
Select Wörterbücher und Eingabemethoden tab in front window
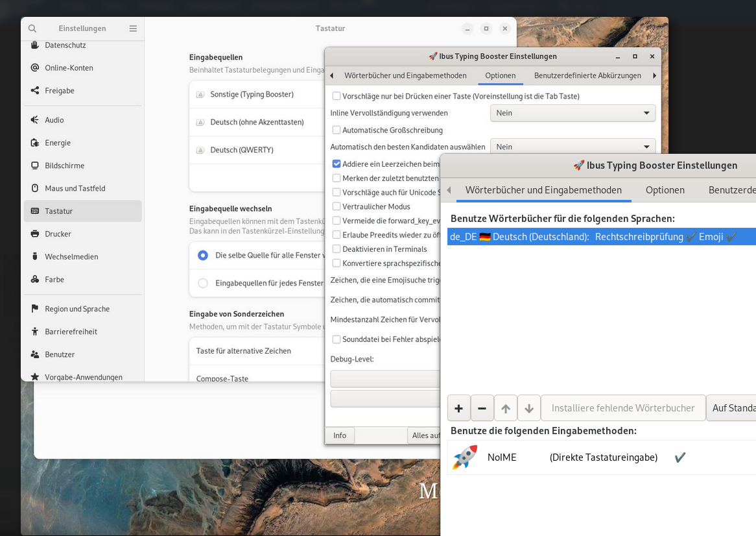coord(543,190)
